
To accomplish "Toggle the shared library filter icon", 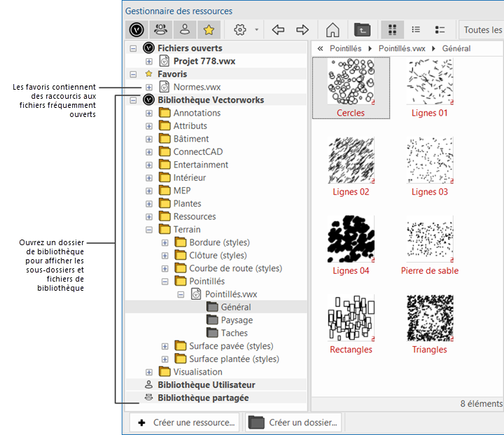I will (x=161, y=29).
